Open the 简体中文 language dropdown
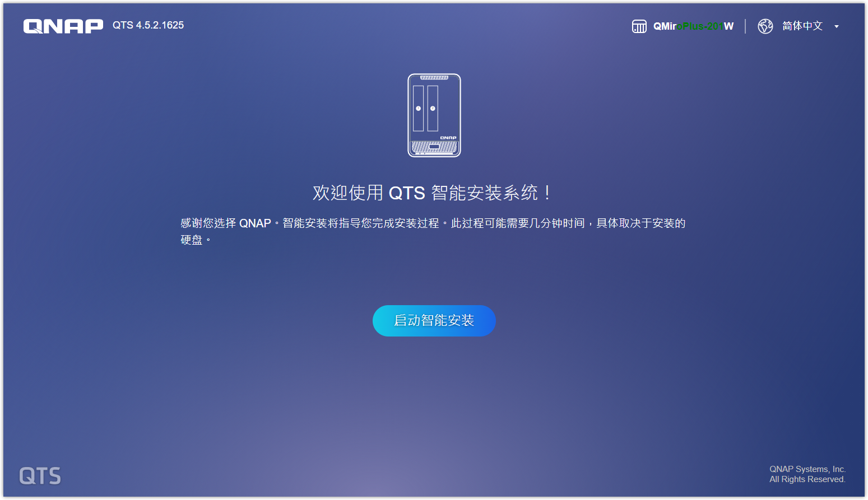This screenshot has height=500, width=868. (802, 26)
